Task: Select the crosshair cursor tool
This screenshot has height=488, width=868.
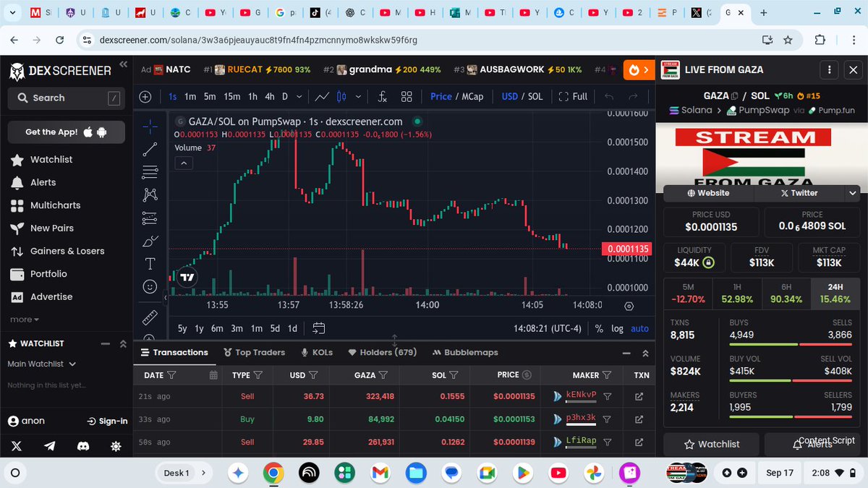Action: [150, 127]
